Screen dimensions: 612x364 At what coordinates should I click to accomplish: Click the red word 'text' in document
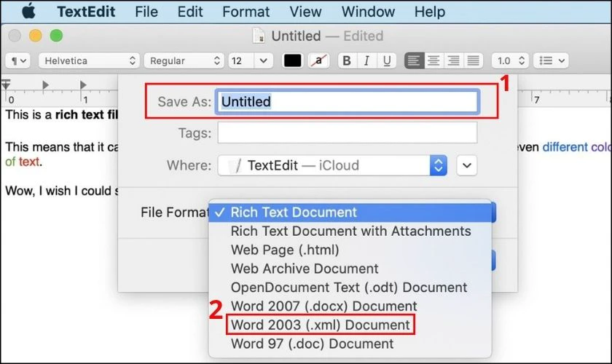[x=29, y=162]
